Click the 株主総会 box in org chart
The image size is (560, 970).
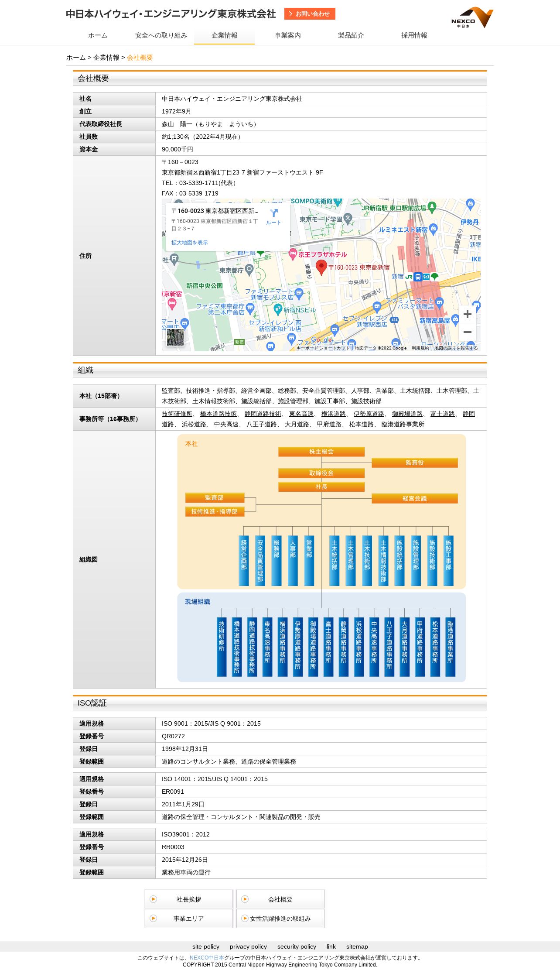321,452
